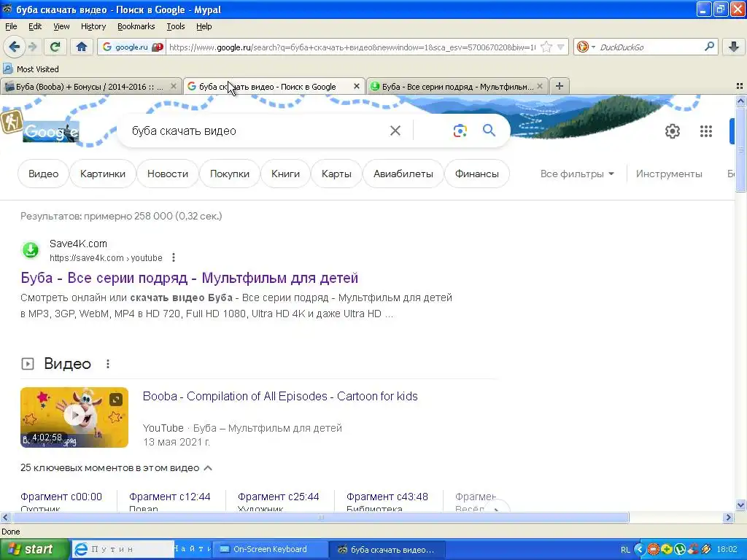Jump to Фрагмент с 00:00
747x560 pixels.
pyautogui.click(x=61, y=497)
